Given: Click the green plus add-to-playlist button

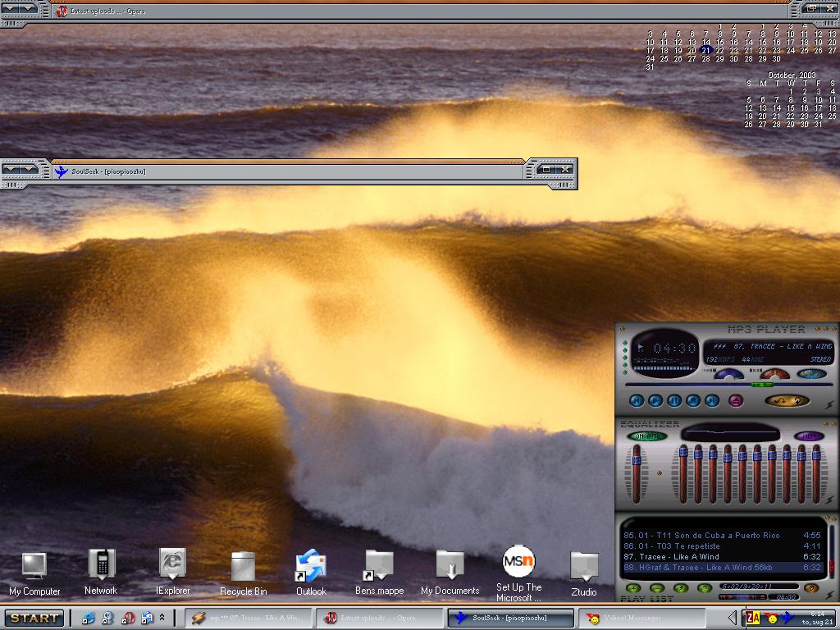Looking at the screenshot, I should pos(633,587).
